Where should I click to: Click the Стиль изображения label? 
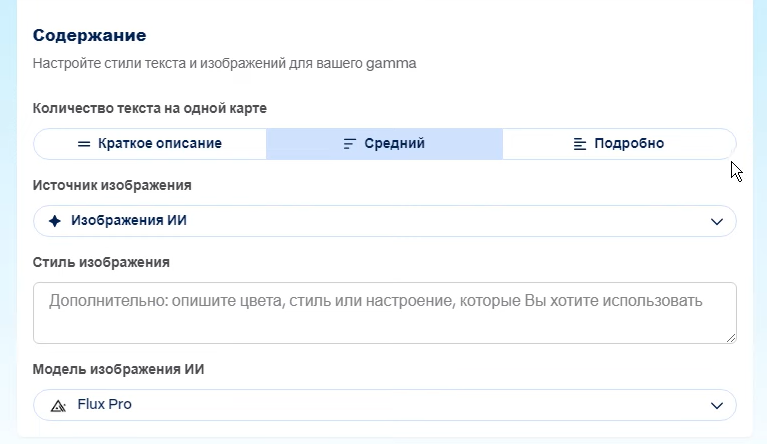101,262
